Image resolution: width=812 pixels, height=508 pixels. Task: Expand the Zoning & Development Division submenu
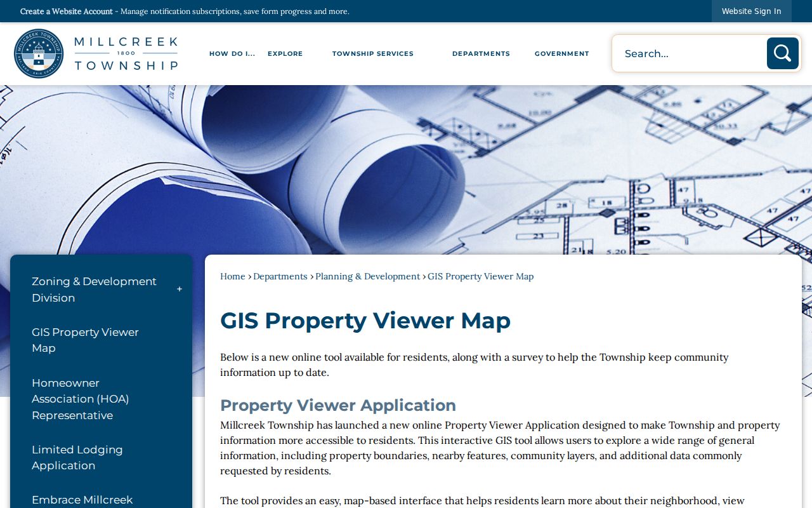coord(180,290)
